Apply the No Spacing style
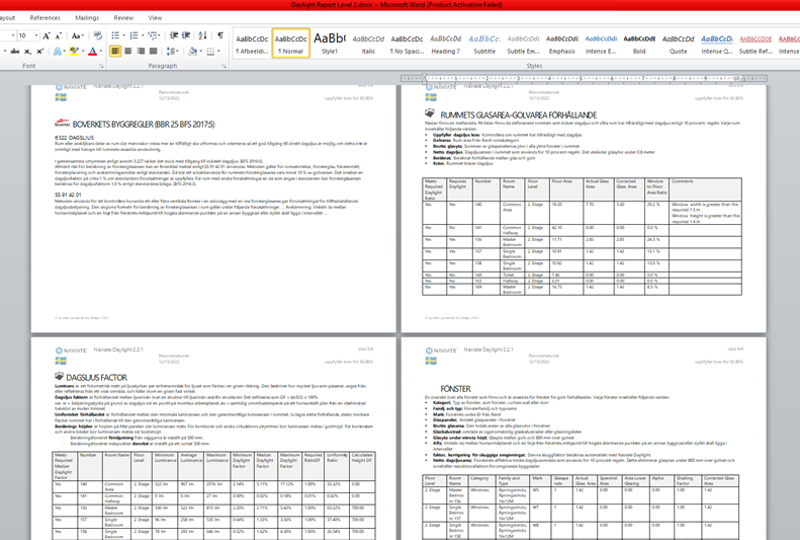Screen dimensions: 800x540 [407, 43]
